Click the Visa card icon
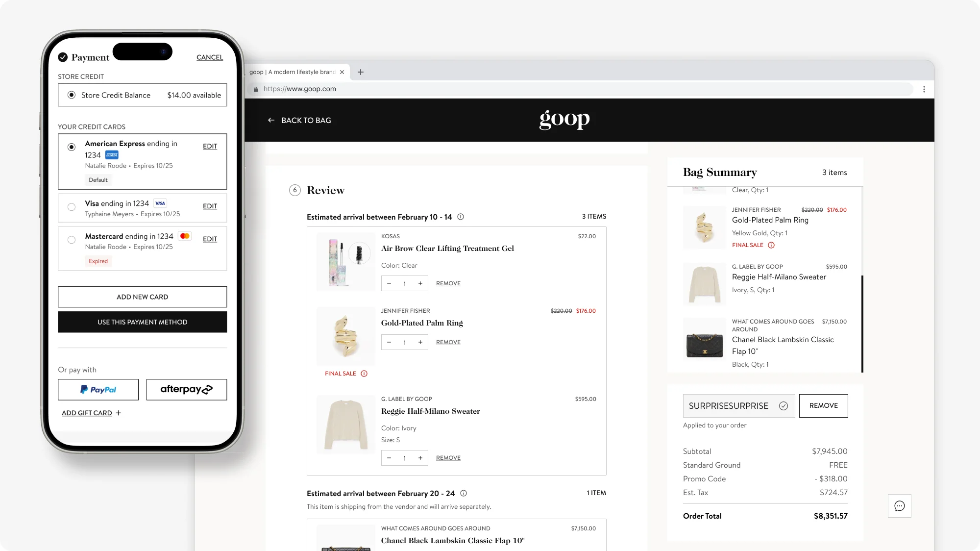Viewport: 980px width, 551px height. pyautogui.click(x=160, y=203)
